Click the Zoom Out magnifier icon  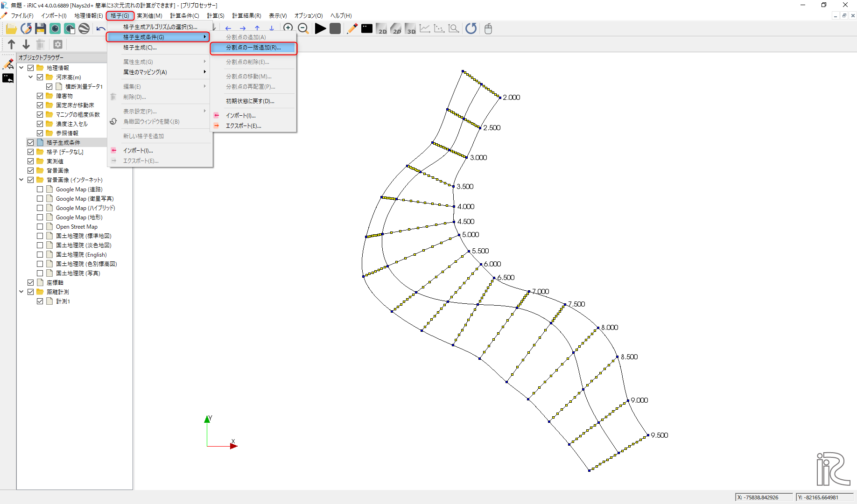point(303,28)
